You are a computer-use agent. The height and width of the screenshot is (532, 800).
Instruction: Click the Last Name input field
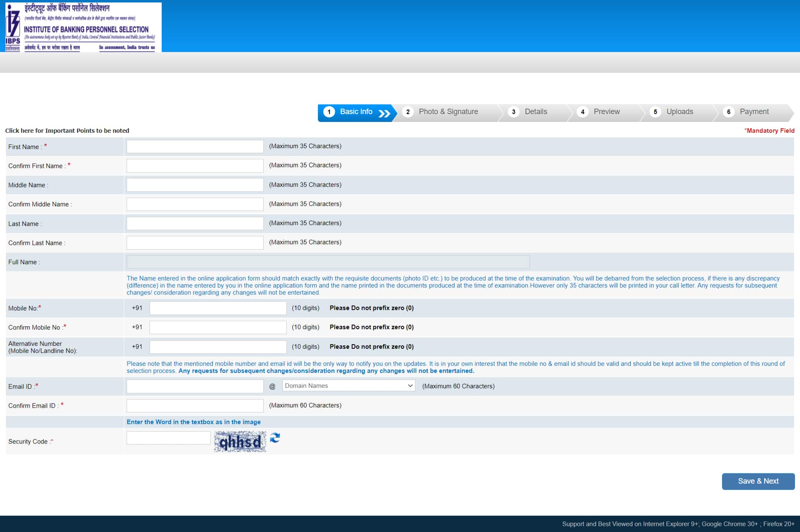[x=195, y=224]
